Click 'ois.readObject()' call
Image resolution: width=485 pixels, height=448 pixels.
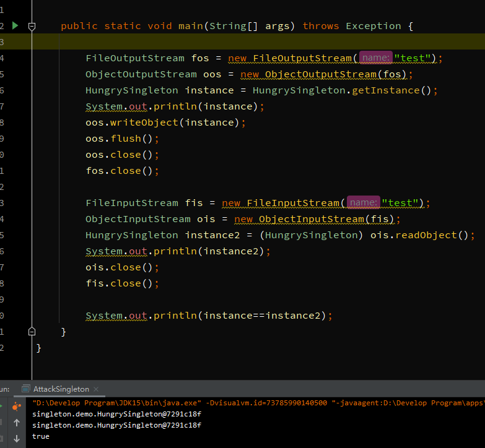(419, 235)
